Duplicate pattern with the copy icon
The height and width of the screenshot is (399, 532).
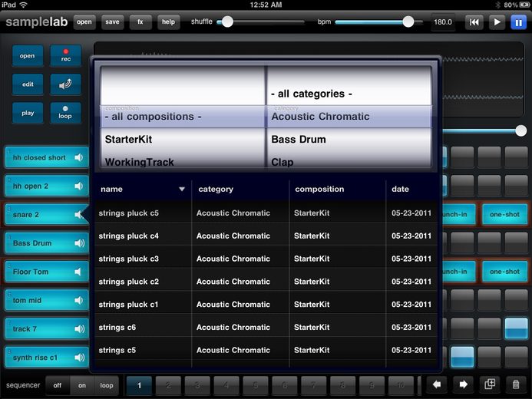tap(490, 384)
